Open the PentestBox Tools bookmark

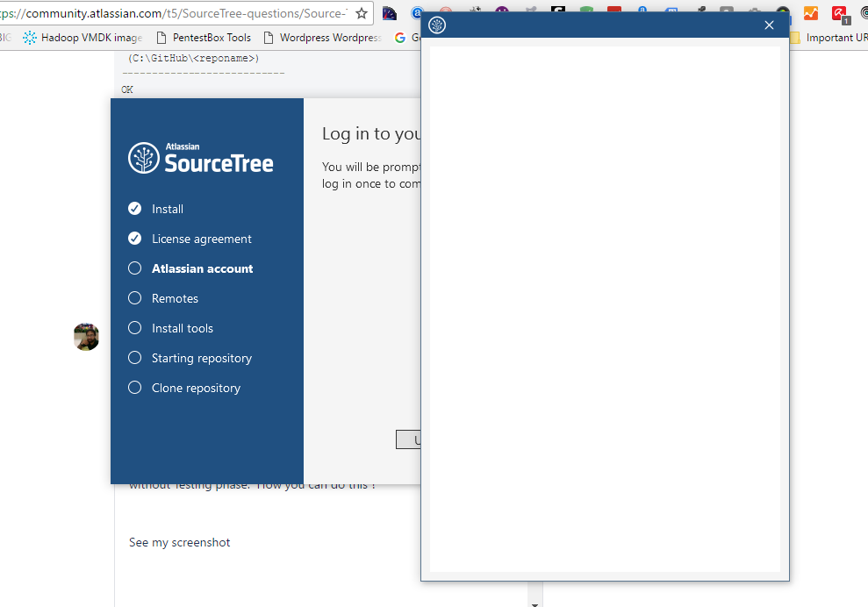[x=204, y=38]
